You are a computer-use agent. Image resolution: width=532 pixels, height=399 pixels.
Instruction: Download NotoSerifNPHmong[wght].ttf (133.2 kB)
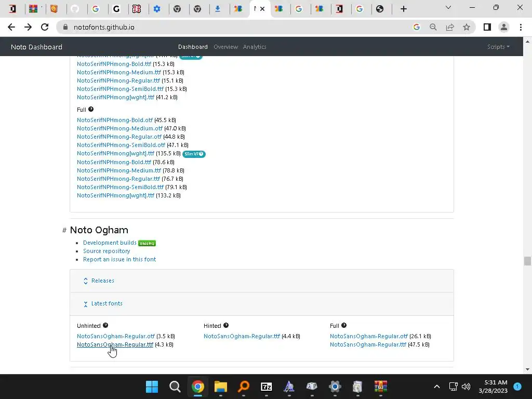pos(115,195)
